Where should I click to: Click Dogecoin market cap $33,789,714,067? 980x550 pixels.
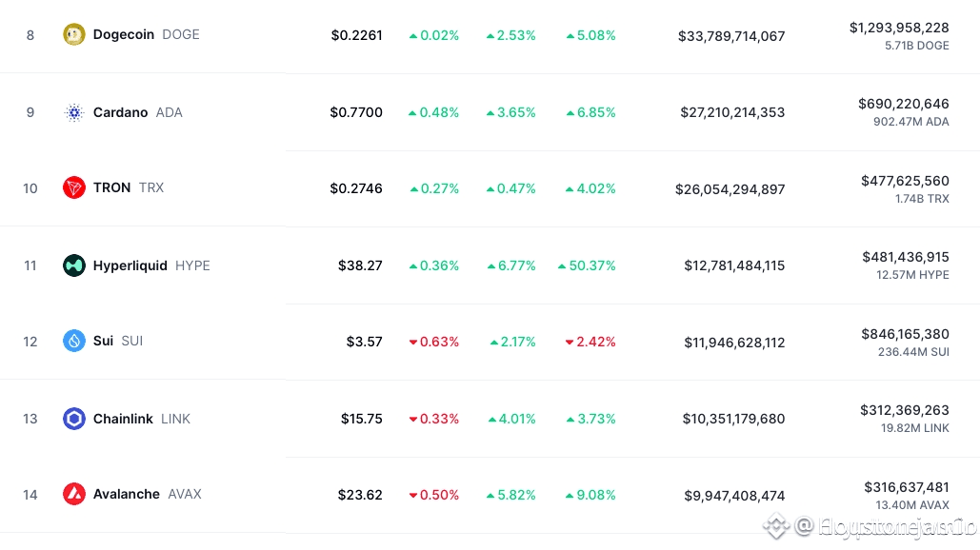click(731, 36)
